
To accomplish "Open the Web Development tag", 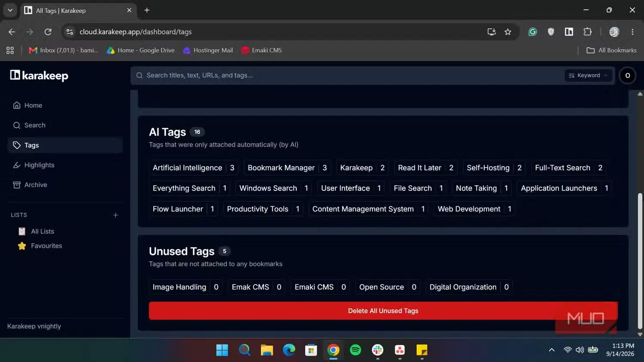I will coord(474,209).
